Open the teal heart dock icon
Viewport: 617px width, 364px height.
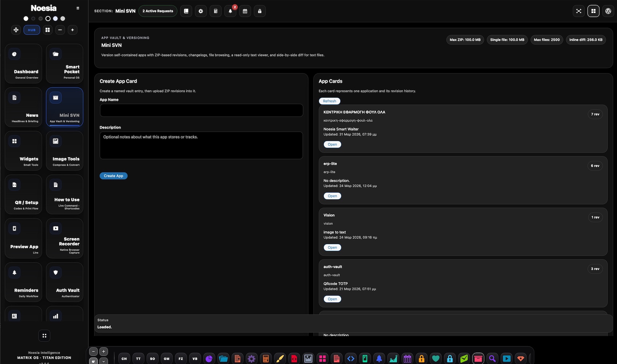coord(436,359)
